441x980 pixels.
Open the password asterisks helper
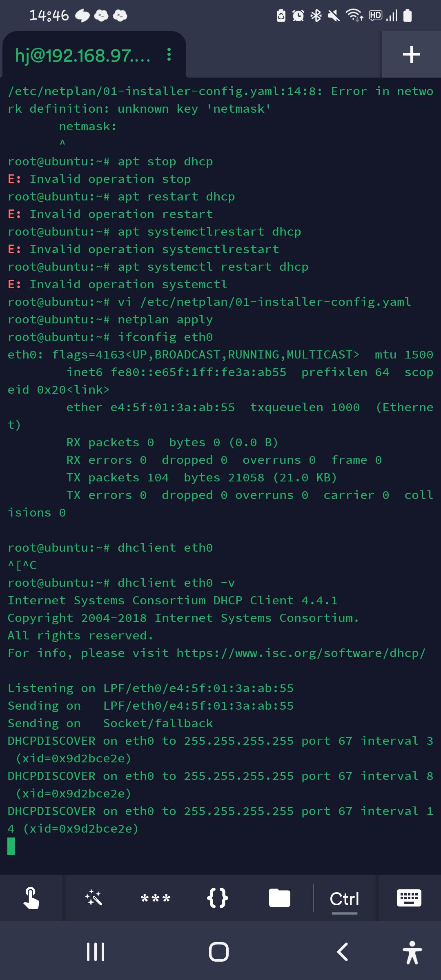(x=156, y=898)
